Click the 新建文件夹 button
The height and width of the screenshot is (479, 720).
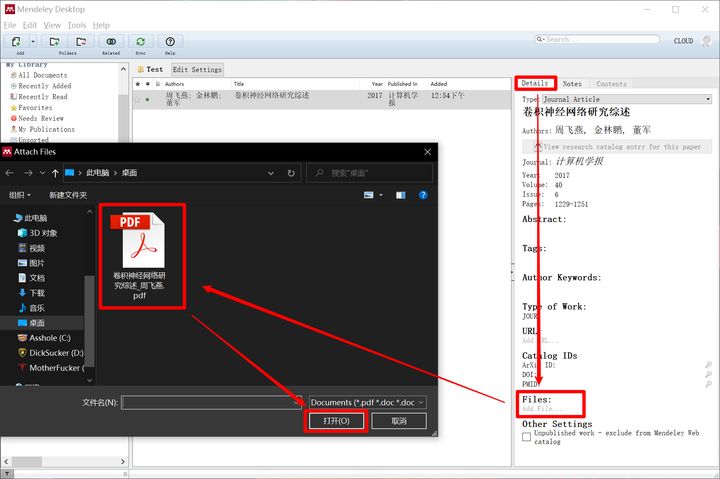click(68, 195)
